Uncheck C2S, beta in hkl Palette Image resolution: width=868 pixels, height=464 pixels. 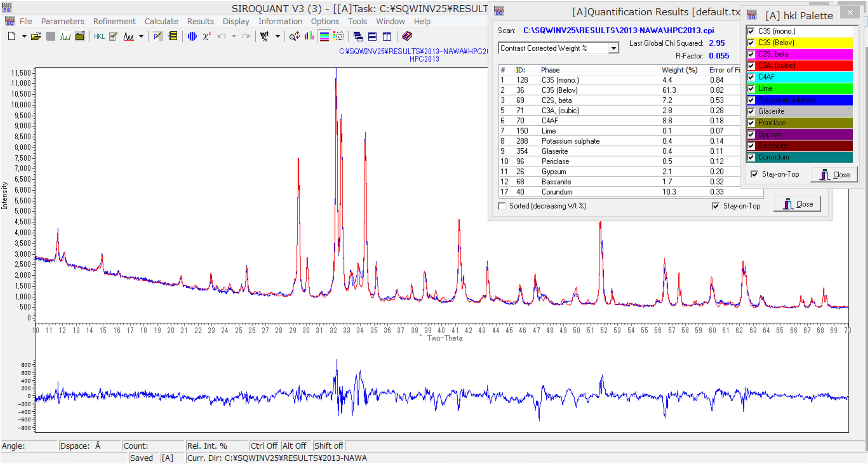coord(751,54)
